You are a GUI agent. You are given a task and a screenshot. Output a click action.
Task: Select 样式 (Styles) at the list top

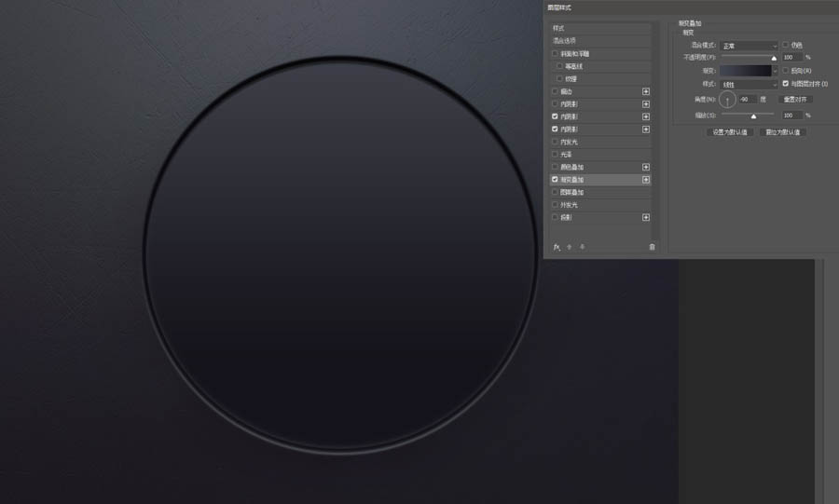point(600,28)
